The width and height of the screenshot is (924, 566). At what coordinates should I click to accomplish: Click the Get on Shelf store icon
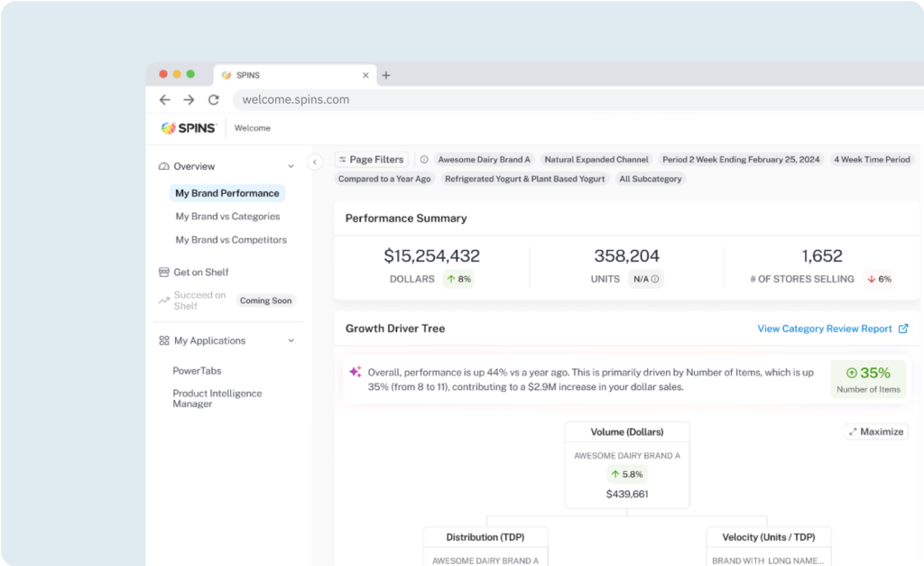pyautogui.click(x=164, y=272)
